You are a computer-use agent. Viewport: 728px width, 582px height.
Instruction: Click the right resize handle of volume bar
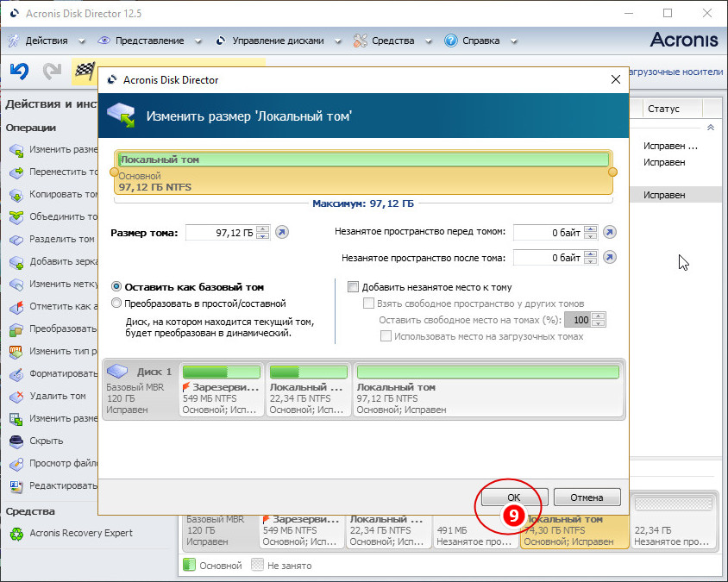(613, 172)
